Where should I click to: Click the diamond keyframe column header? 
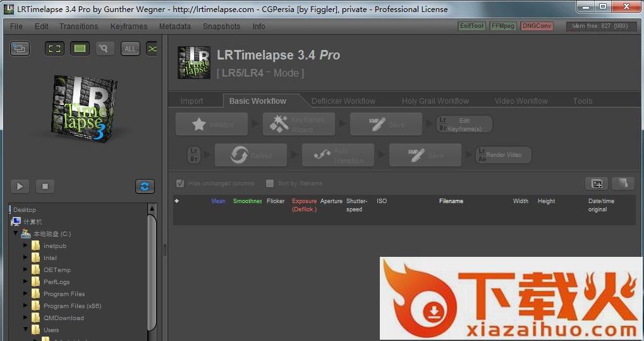[x=176, y=201]
